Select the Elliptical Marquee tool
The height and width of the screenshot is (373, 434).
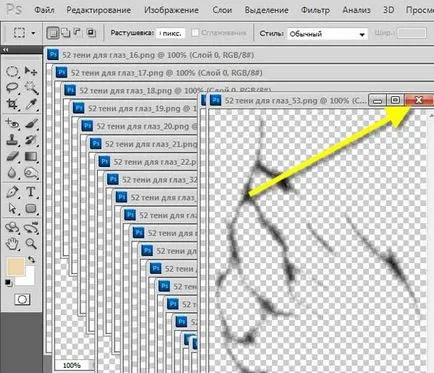(x=12, y=71)
